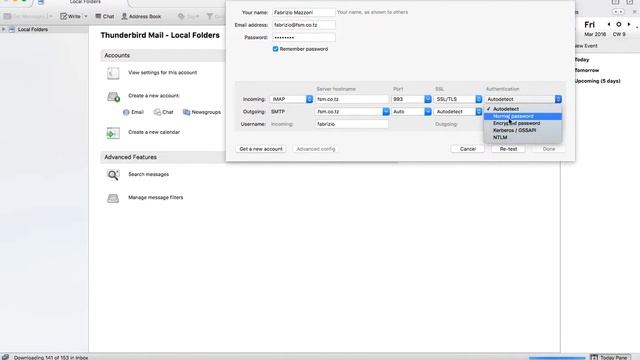Click the Create a new account icon
Screen dimensions: 640x360
coord(113,97)
